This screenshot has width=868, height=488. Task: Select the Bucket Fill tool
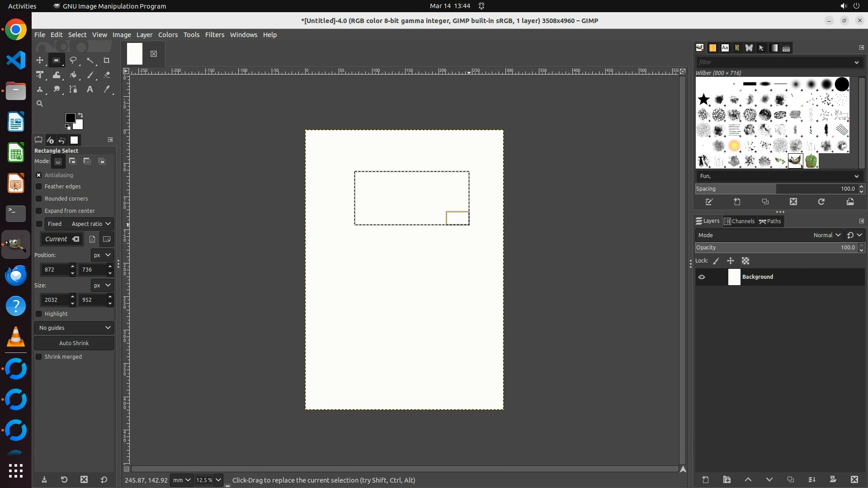point(73,75)
